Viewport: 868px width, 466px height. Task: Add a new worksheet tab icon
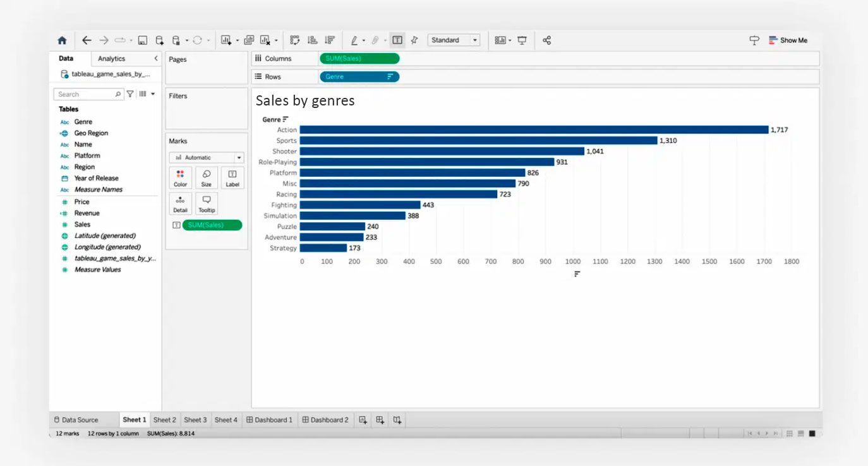pos(363,420)
